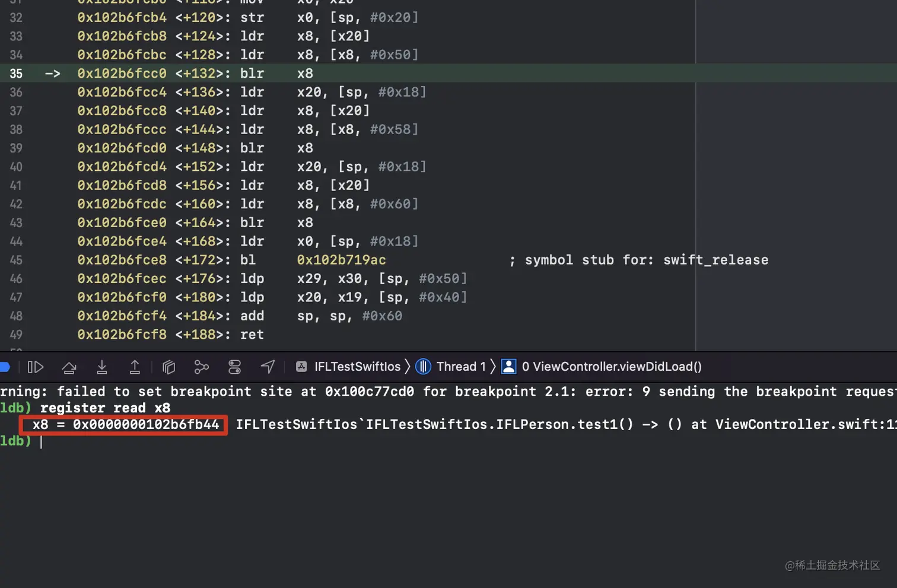Continue program execution in debug bar
Screen dimensions: 897x588
[x=36, y=367]
